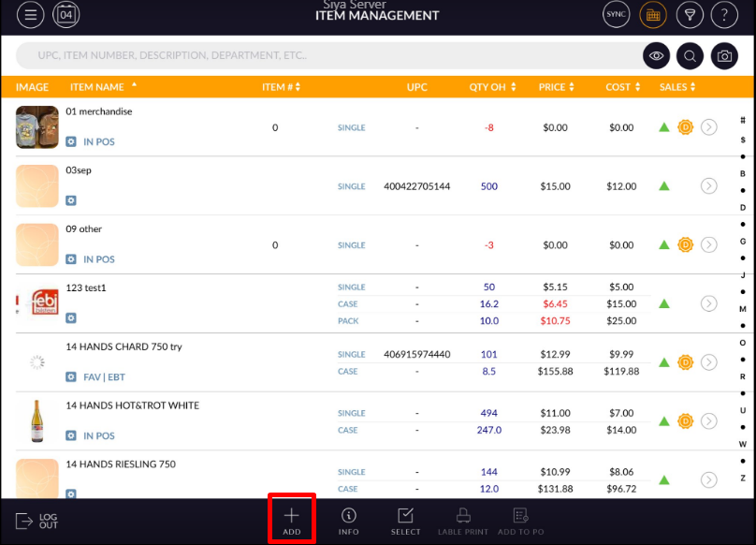756x545 pixels.
Task: Choose SELECT in bottom bar
Action: [405, 521]
